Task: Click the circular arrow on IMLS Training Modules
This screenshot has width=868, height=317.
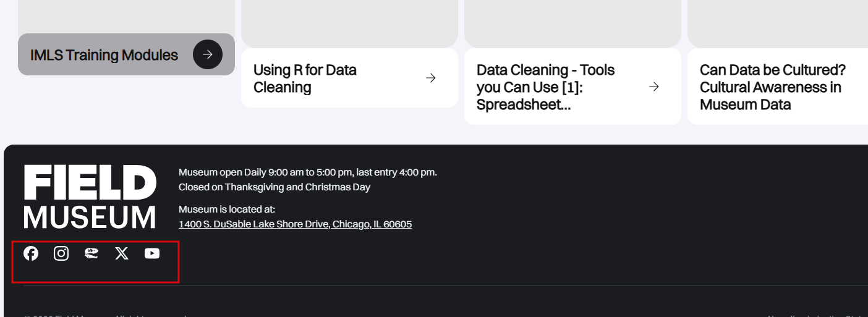Action: pyautogui.click(x=208, y=54)
